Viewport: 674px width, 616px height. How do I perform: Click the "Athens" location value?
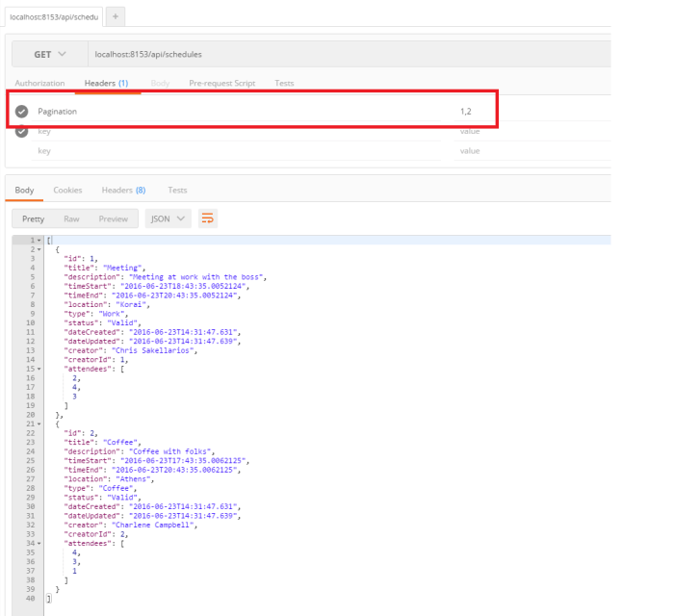pyautogui.click(x=133, y=479)
